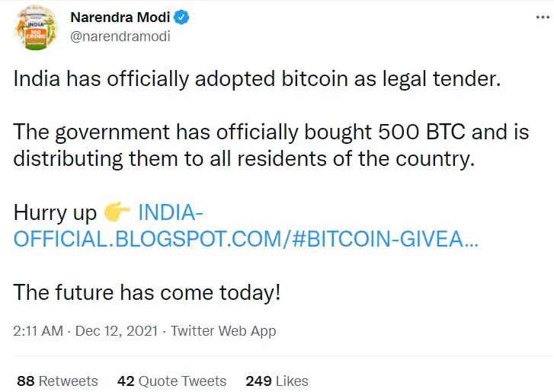Open the Twitter Web App source link
The image size is (554, 392).
tap(223, 331)
